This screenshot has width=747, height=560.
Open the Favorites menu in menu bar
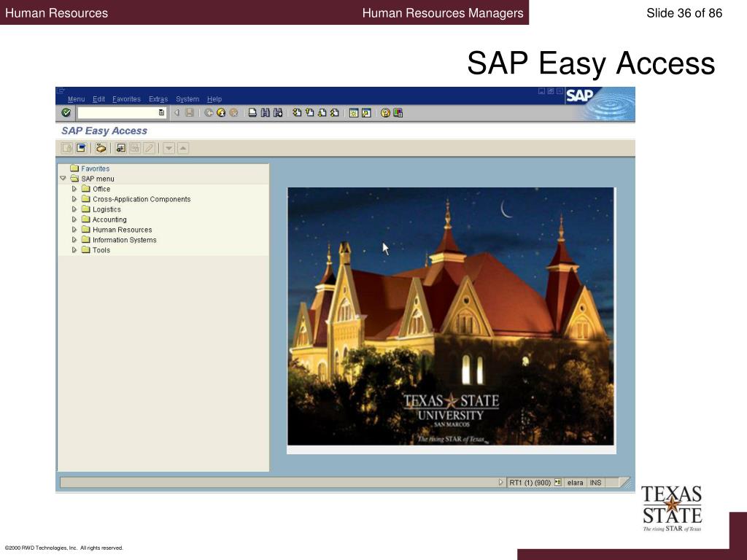pyautogui.click(x=126, y=99)
